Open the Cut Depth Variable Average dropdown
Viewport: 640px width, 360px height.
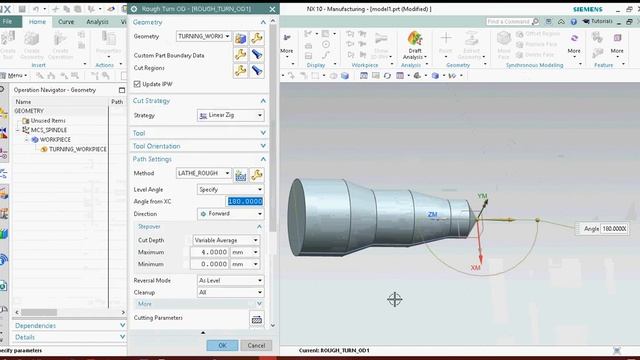(x=226, y=240)
